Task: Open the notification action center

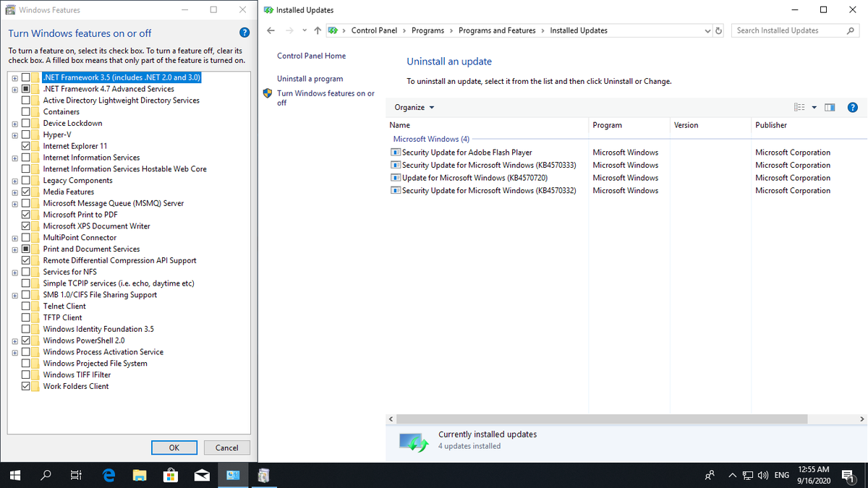Action: pyautogui.click(x=848, y=475)
